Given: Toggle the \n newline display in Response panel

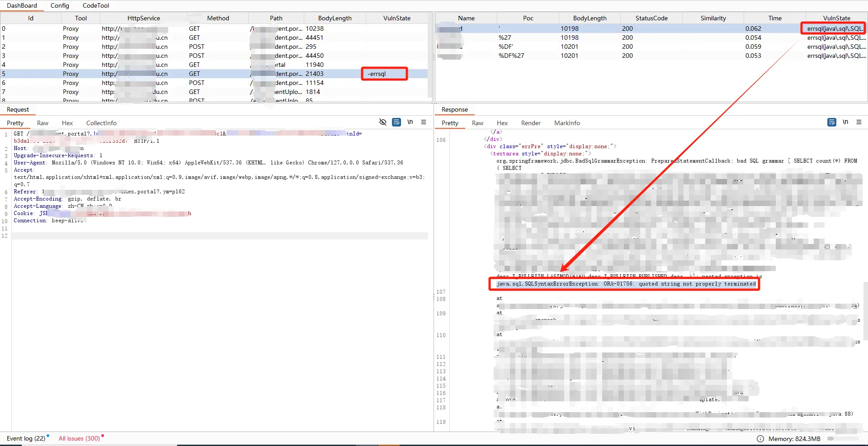Looking at the screenshot, I should pyautogui.click(x=845, y=122).
